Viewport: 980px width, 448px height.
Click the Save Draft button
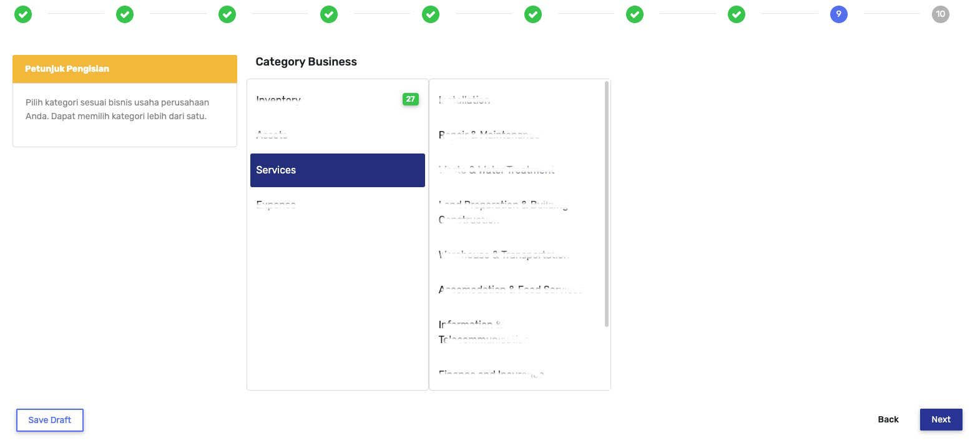(x=50, y=420)
